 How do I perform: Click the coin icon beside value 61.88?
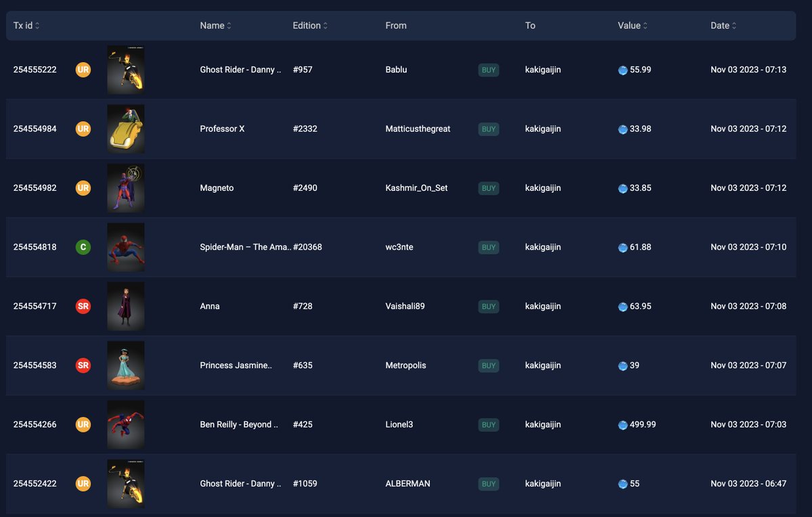tap(623, 247)
